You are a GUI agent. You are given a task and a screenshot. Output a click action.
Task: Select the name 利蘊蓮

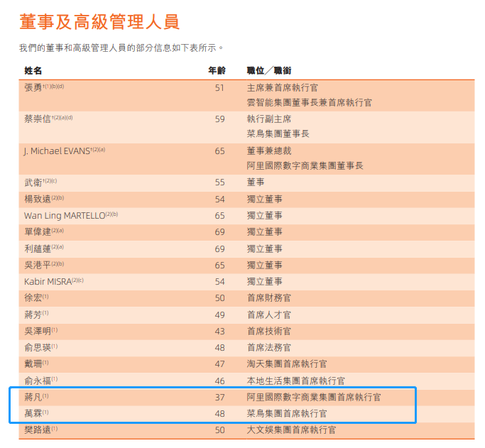(38, 249)
